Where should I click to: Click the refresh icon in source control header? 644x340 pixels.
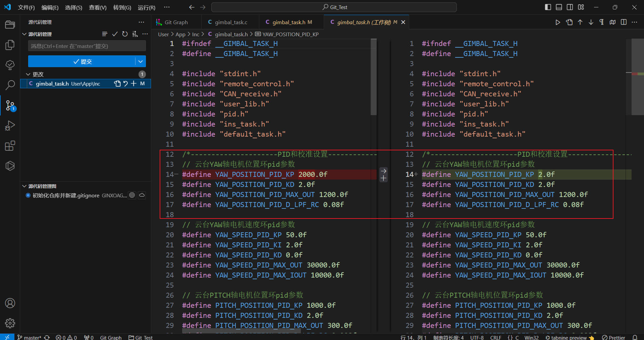point(125,34)
